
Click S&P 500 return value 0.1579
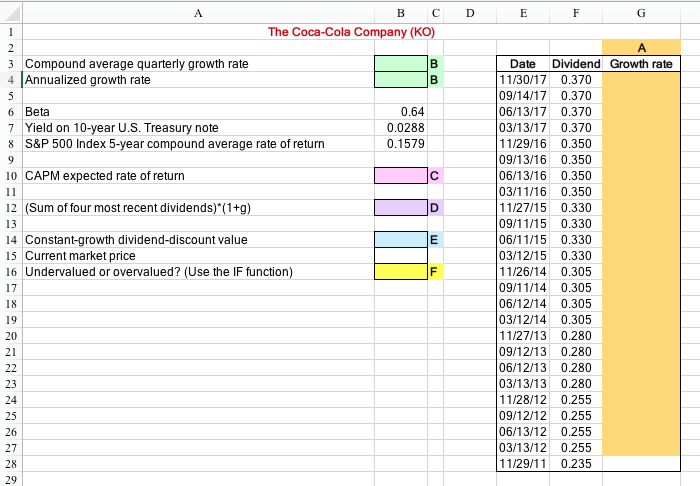(x=406, y=144)
